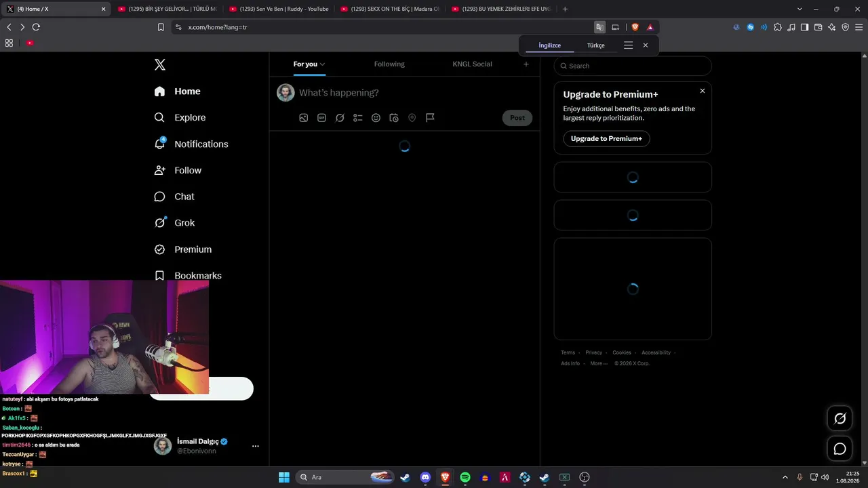Click the address bar URL
The height and width of the screenshot is (488, 868).
(x=218, y=27)
